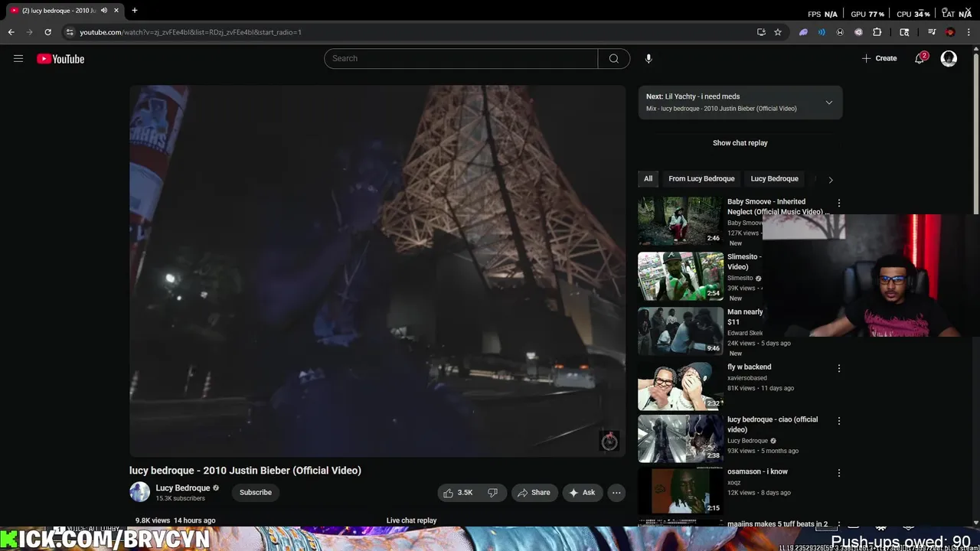The width and height of the screenshot is (980, 551).
Task: Open the Create menu
Action: [x=879, y=58]
